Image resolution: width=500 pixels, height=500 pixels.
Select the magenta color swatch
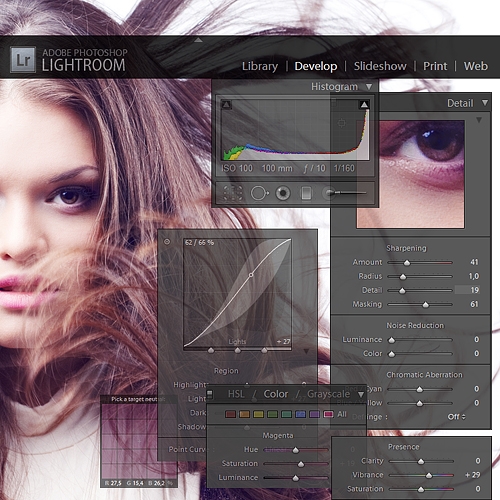(x=328, y=414)
